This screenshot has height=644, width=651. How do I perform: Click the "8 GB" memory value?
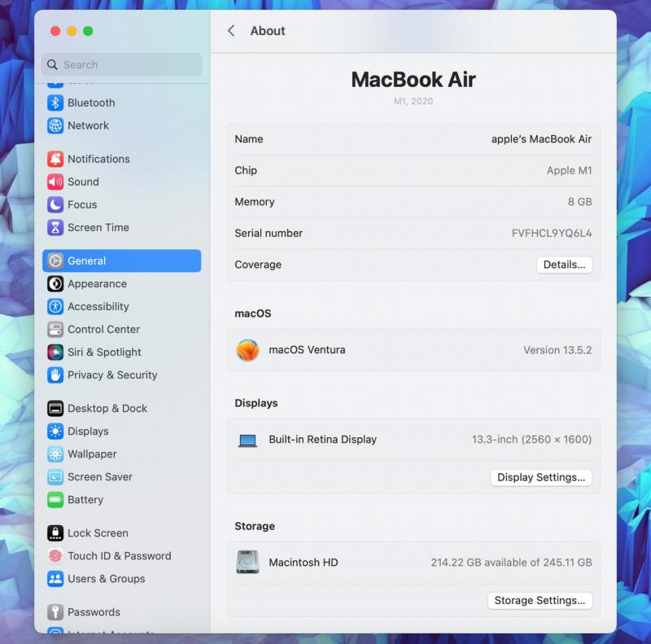tap(579, 202)
